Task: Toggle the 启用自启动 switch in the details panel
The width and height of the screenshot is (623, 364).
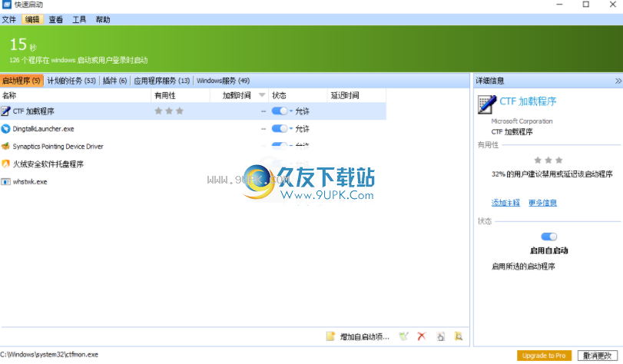Action: tap(548, 237)
